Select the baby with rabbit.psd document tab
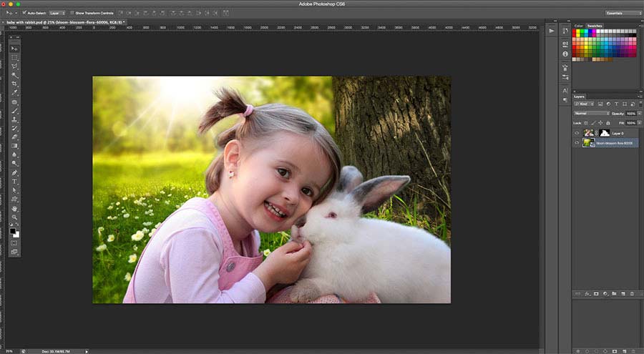The image size is (644, 354). click(64, 22)
